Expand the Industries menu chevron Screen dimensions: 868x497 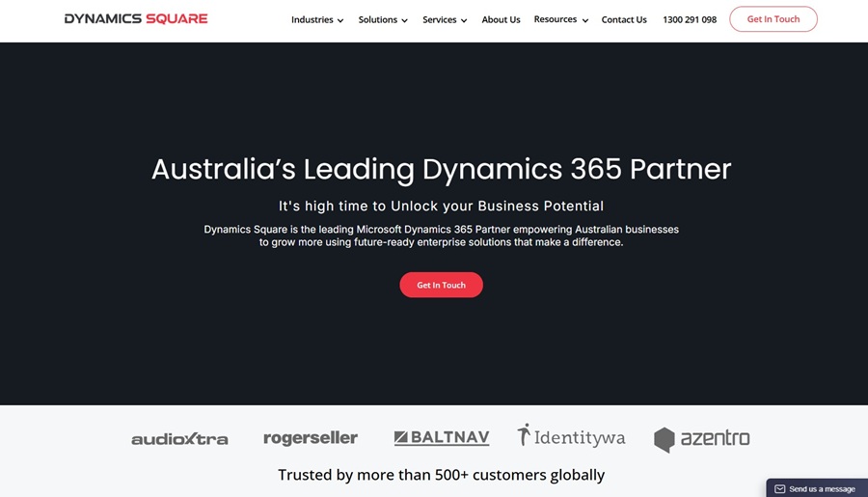pyautogui.click(x=340, y=20)
